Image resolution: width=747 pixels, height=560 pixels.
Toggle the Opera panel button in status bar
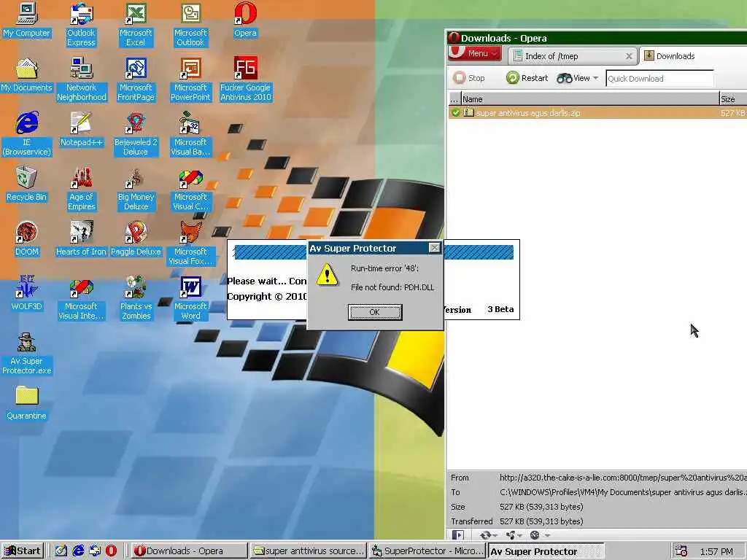(458, 534)
